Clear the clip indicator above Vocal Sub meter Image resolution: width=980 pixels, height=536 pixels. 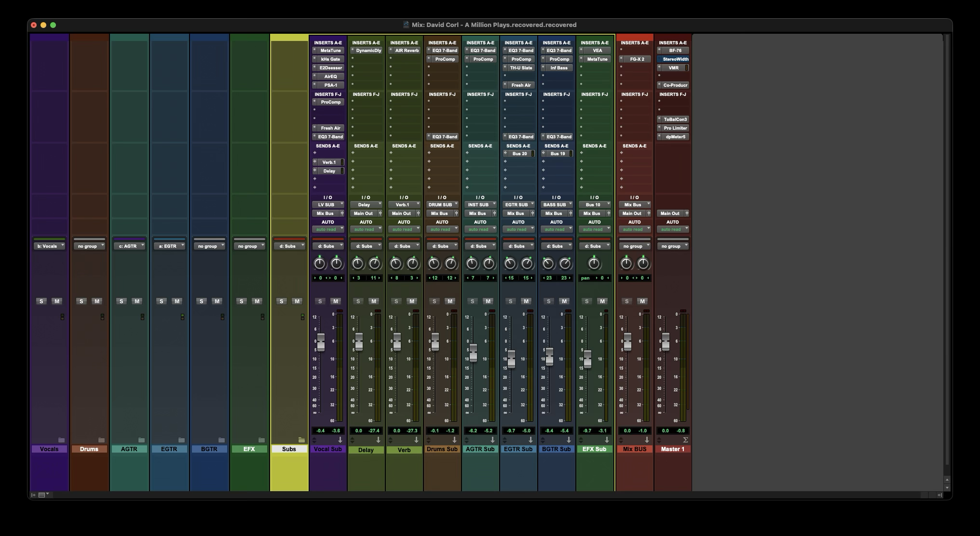340,311
